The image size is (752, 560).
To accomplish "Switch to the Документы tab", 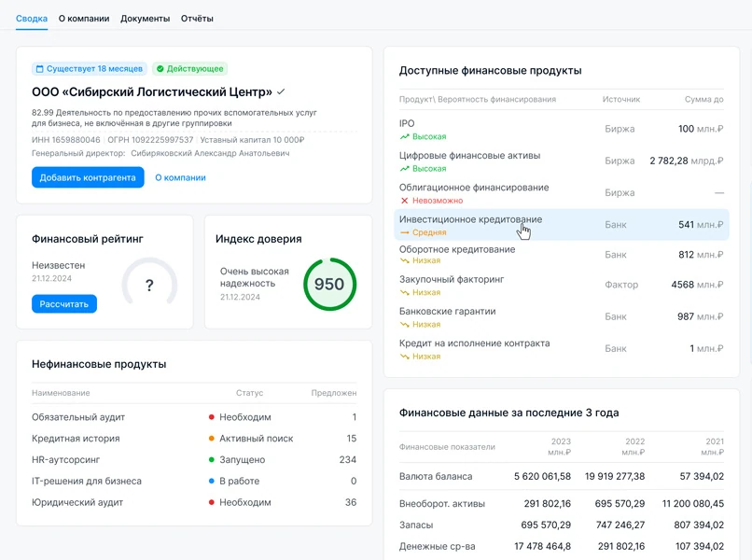I will (145, 19).
